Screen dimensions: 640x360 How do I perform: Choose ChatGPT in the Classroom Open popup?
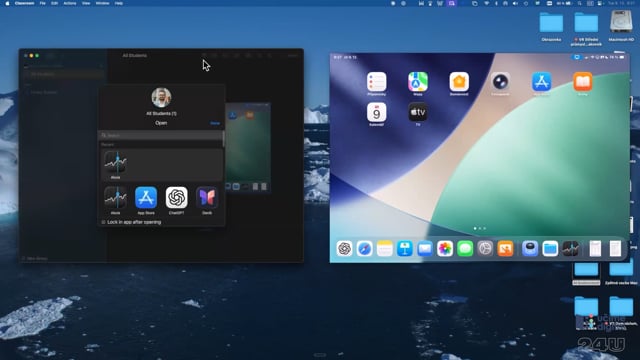coord(176,198)
